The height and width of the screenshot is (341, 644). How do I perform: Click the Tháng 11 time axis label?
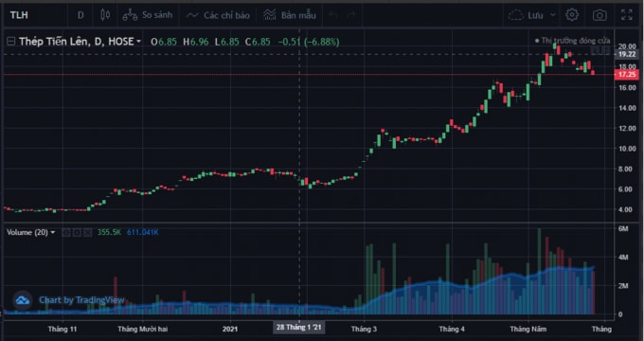[63, 329]
